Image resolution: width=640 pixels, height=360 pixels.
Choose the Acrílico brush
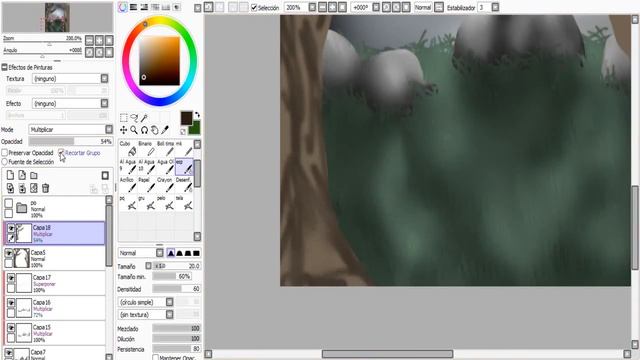tap(128, 185)
